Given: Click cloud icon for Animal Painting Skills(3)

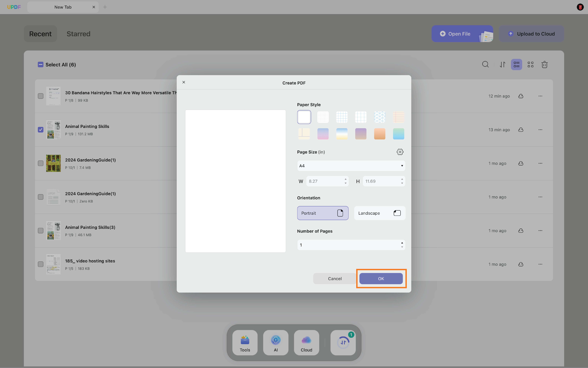Looking at the screenshot, I should coord(521,230).
